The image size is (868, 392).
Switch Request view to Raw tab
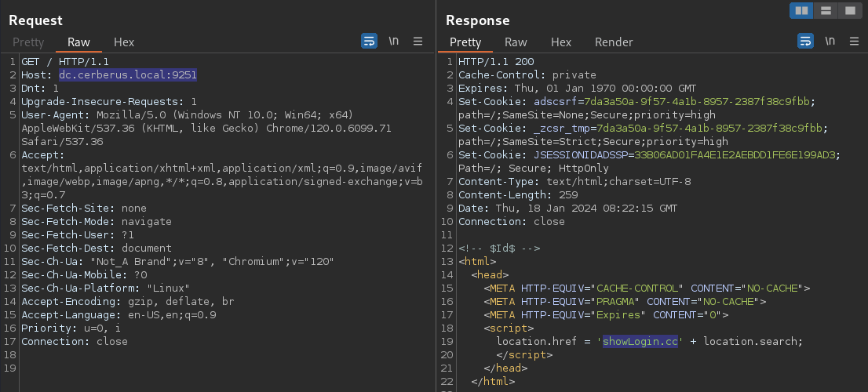pyautogui.click(x=78, y=42)
